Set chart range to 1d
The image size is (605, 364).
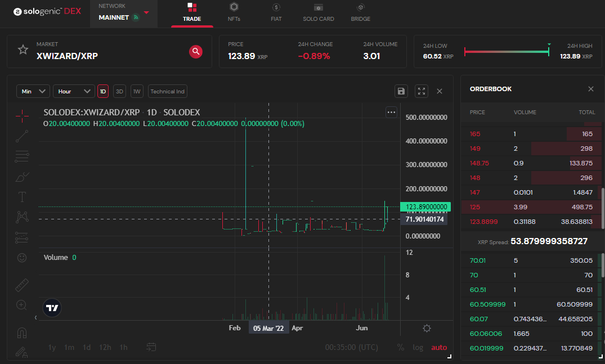(87, 348)
